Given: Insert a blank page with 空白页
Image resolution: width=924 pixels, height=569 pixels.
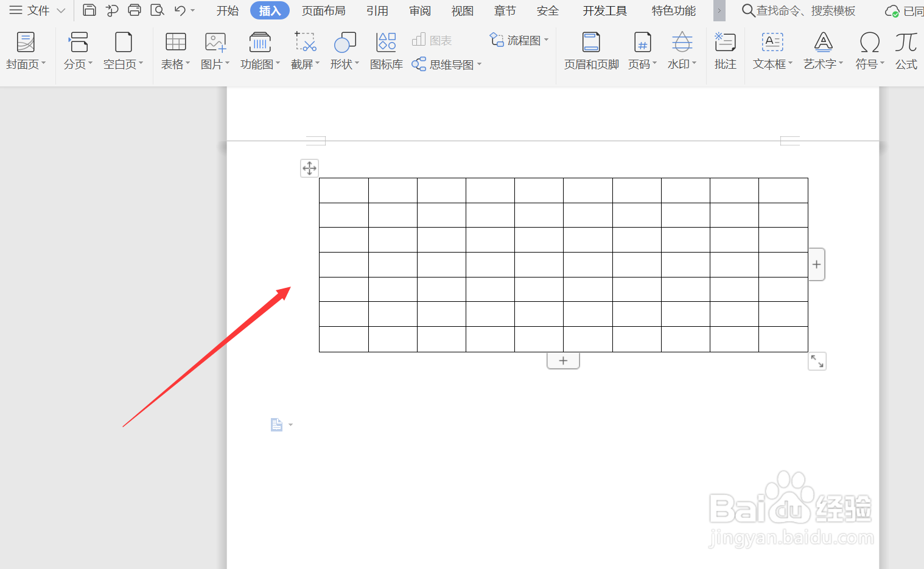Looking at the screenshot, I should pyautogui.click(x=124, y=51).
